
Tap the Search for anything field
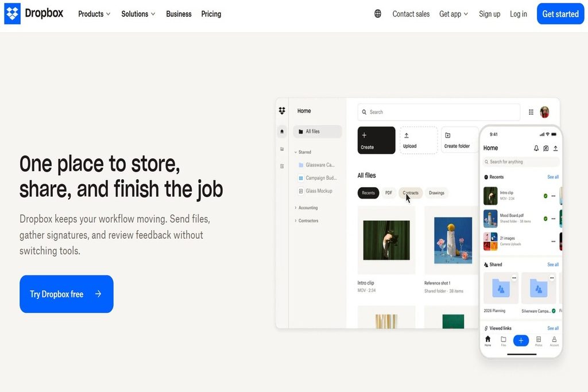521,162
